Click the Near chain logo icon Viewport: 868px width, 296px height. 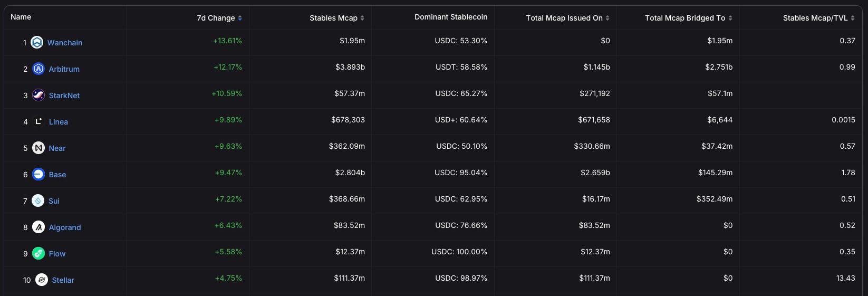[38, 148]
